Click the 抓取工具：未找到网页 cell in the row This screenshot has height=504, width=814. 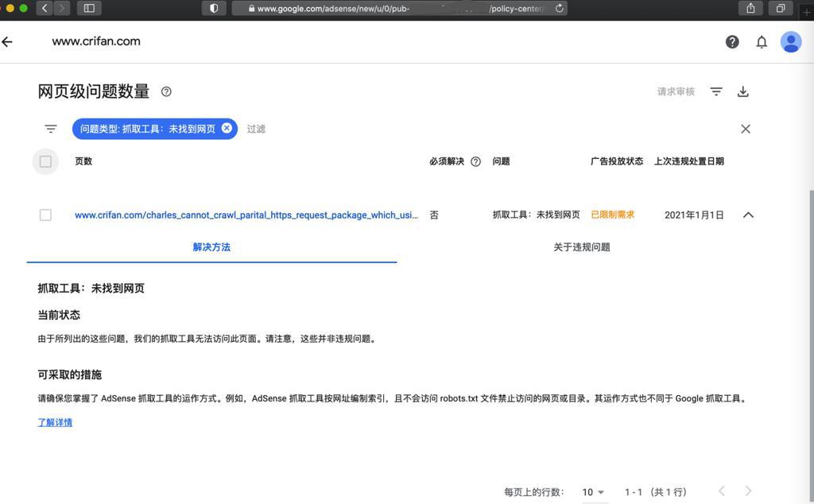click(537, 215)
